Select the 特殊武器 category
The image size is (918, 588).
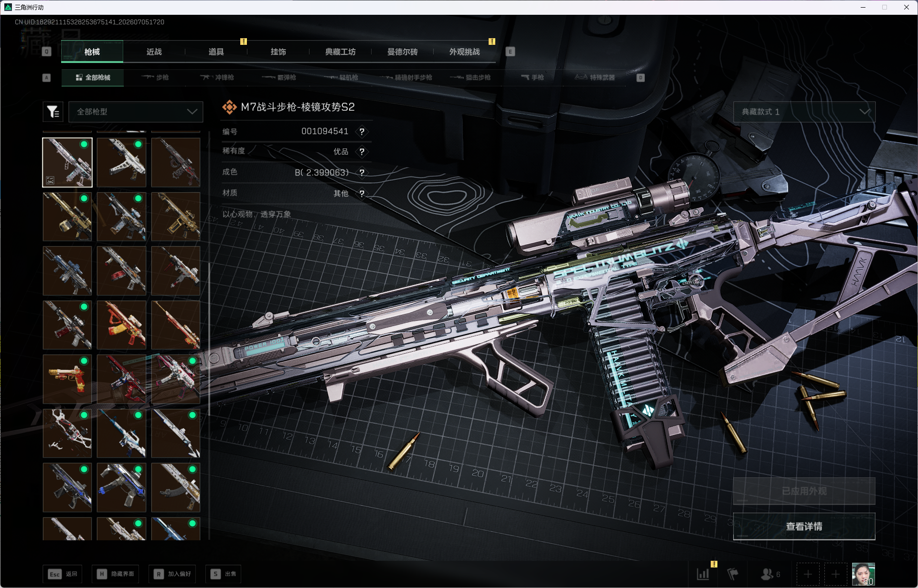(595, 77)
